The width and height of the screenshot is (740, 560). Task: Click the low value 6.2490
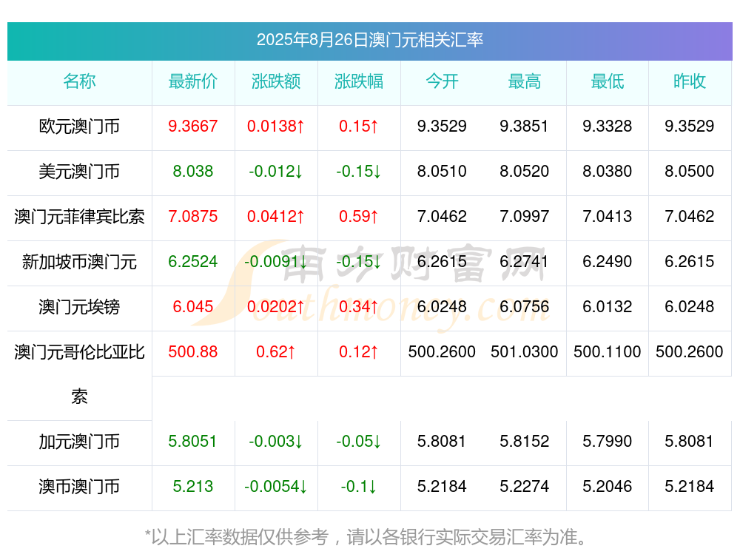608,261
